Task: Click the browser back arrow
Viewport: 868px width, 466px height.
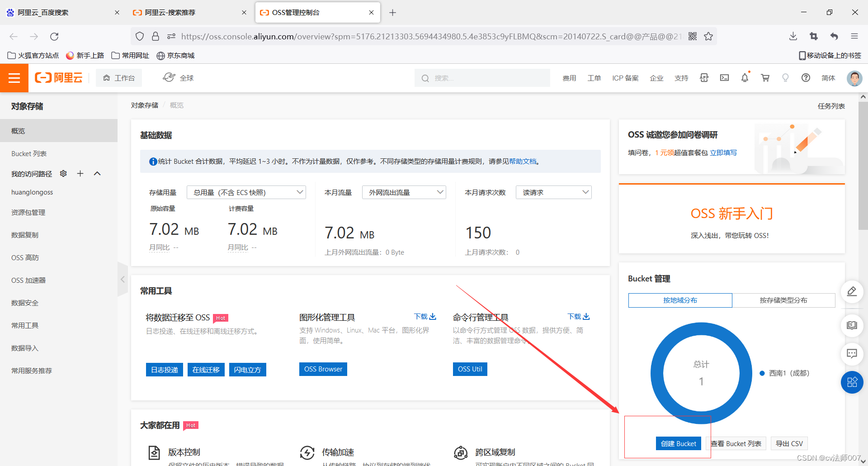Action: click(14, 36)
